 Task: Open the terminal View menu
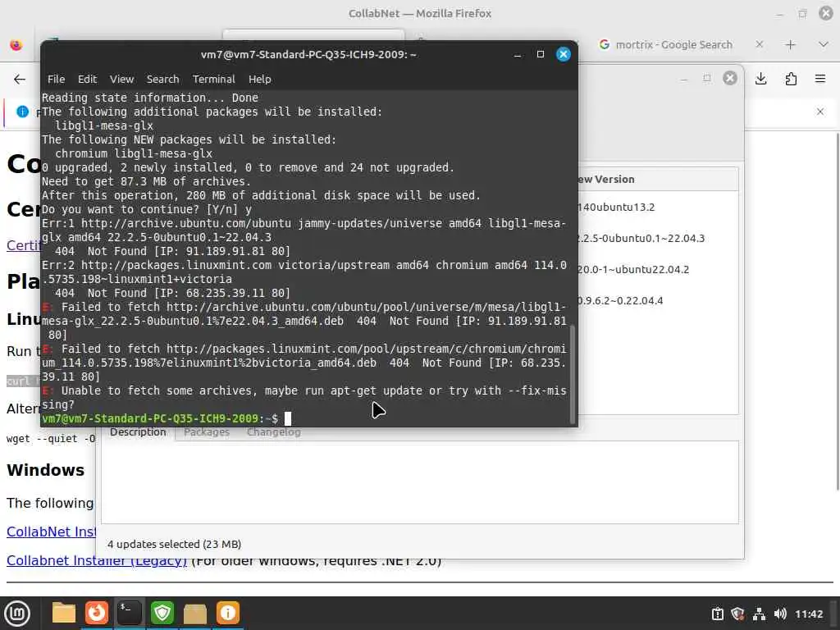pos(121,80)
